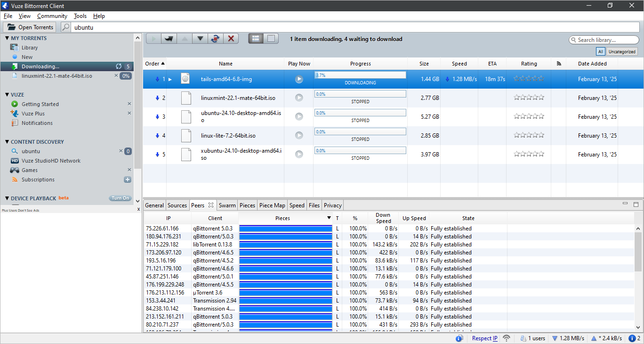
Task: Collapse CONTENT DISCOVERY section
Action: point(7,142)
